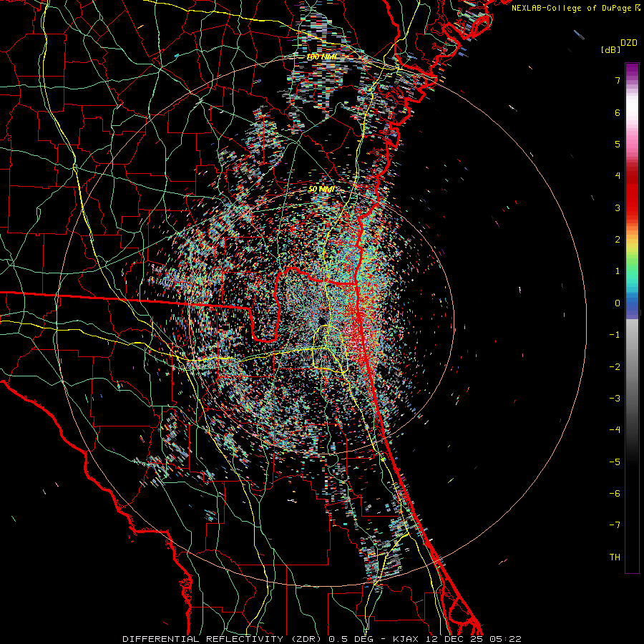Image resolution: width=644 pixels, height=644 pixels.
Task: Click the 7 dB label on the scale
Action: [x=618, y=80]
